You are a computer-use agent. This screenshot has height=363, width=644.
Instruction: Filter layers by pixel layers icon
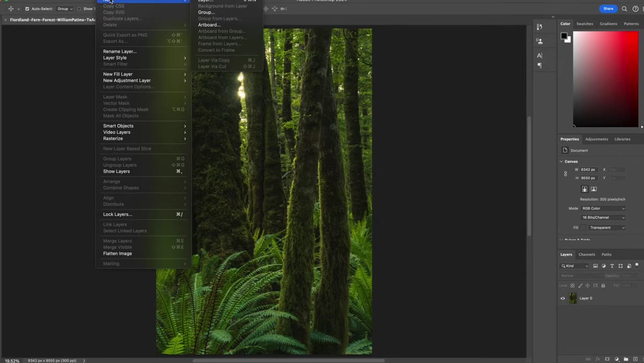pos(595,266)
